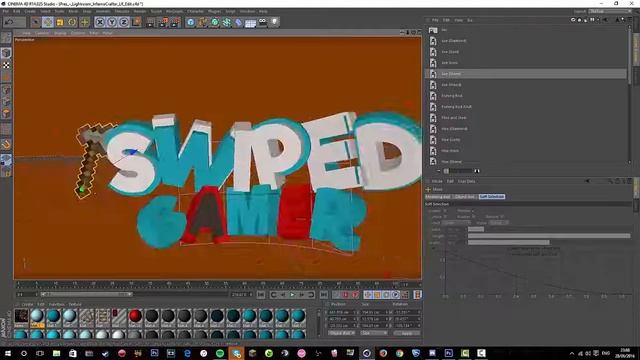
Task: Click the yellow plus recent tool icon
Action: (x=84, y=22)
